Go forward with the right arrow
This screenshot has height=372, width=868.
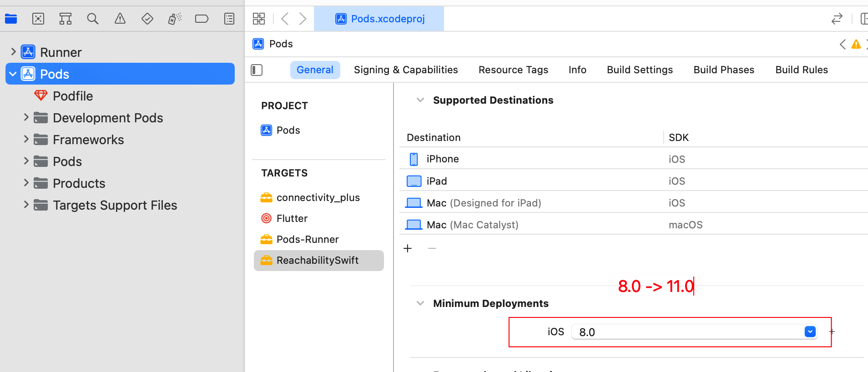click(x=303, y=19)
